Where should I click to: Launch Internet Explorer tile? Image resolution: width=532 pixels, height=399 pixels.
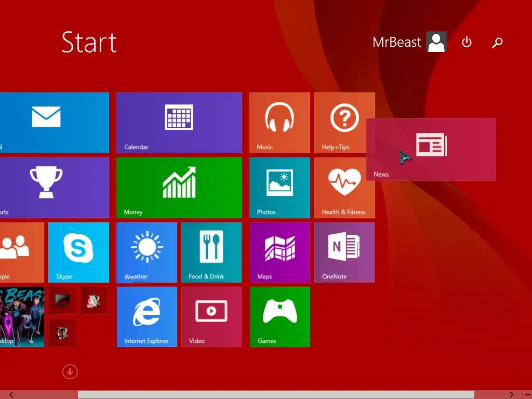(147, 317)
